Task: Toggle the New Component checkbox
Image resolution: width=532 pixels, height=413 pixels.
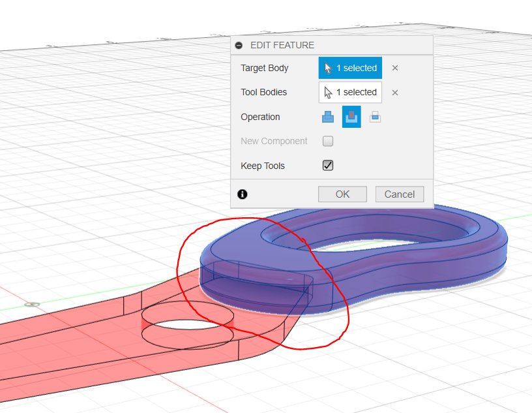Action: click(x=328, y=141)
